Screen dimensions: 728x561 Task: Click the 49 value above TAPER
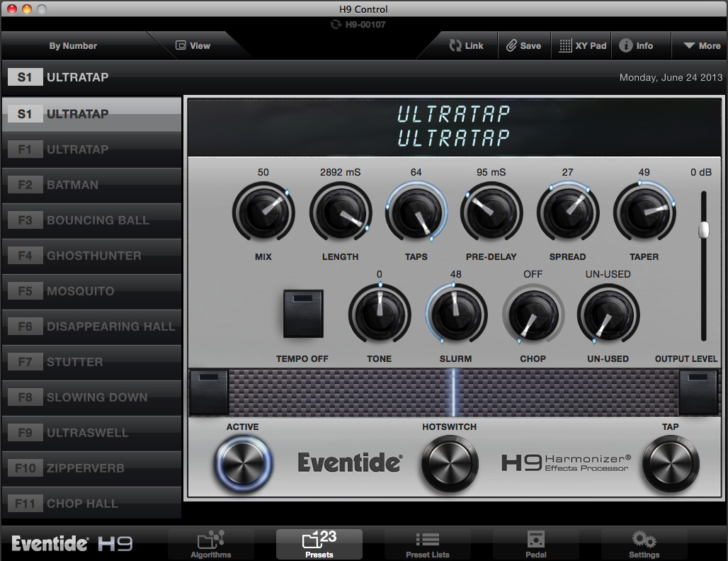pos(644,172)
